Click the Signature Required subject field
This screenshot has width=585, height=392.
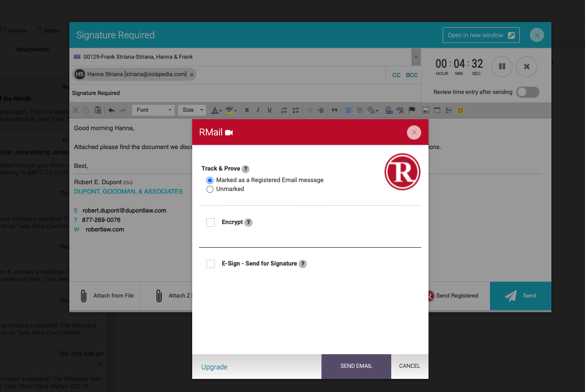tap(246, 93)
